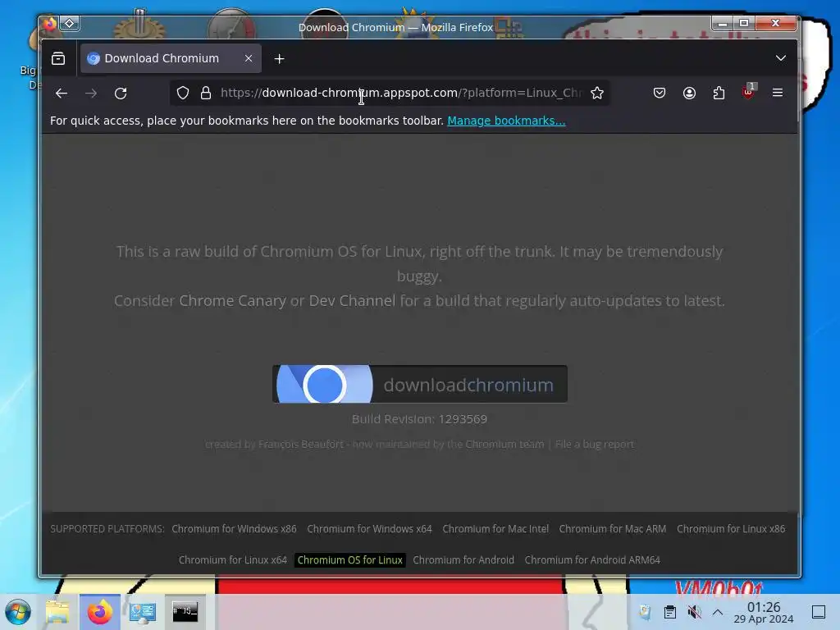Expand hidden tray icons with the up arrow
The width and height of the screenshot is (840, 630).
(717, 612)
